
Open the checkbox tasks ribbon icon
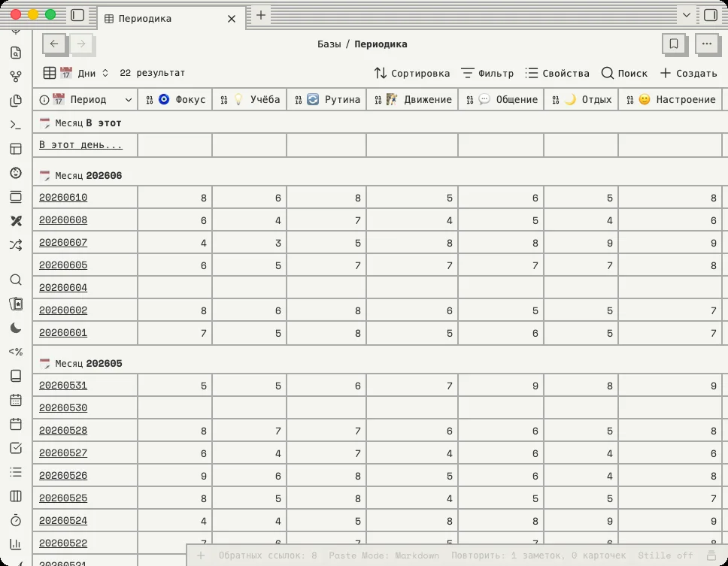(16, 448)
